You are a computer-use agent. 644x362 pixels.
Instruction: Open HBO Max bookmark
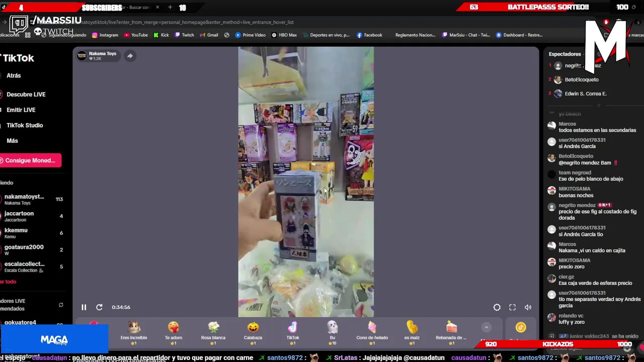tap(284, 35)
